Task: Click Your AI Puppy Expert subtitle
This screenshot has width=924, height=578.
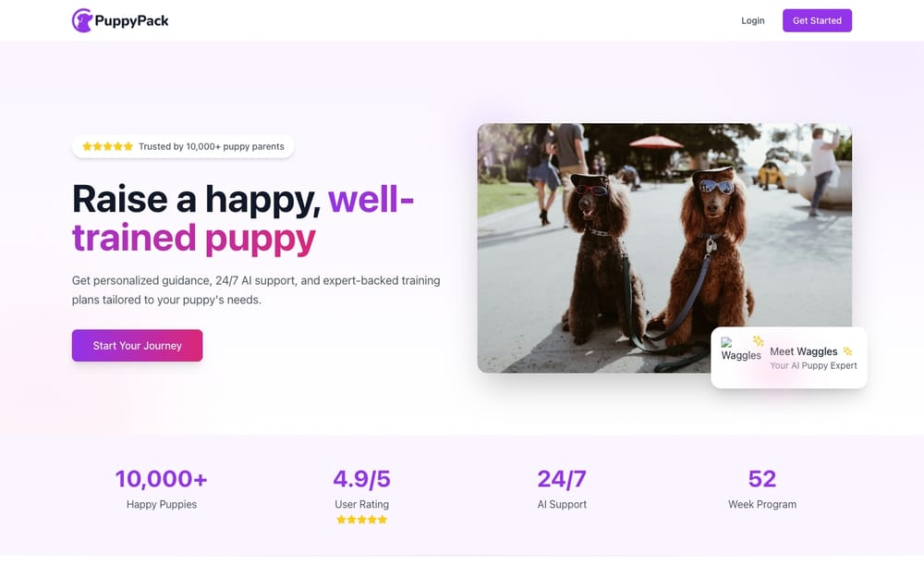Action: tap(813, 365)
